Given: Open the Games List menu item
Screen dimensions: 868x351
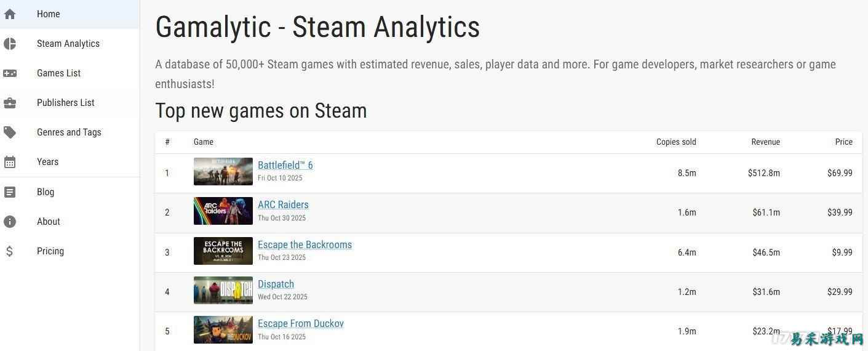Looking at the screenshot, I should [x=58, y=73].
